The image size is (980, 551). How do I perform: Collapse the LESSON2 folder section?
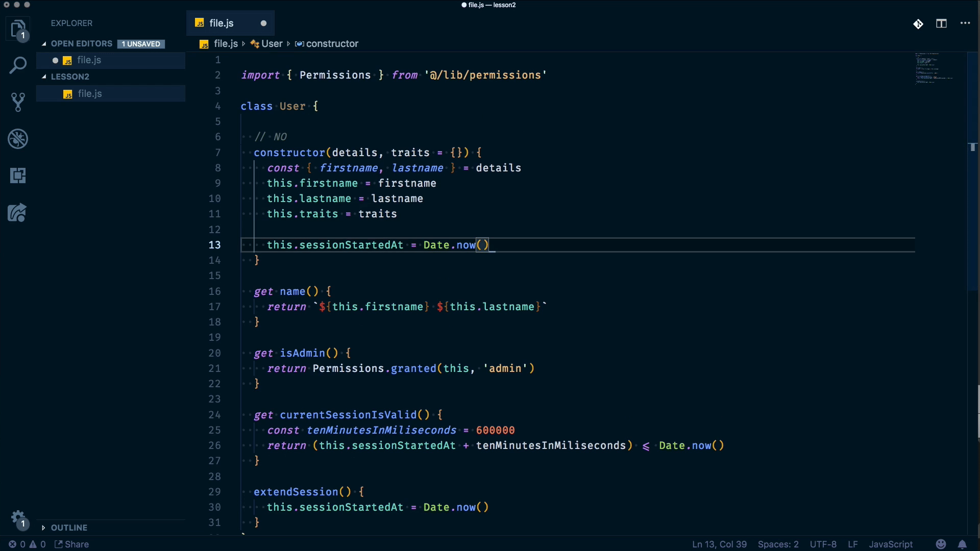pyautogui.click(x=70, y=77)
